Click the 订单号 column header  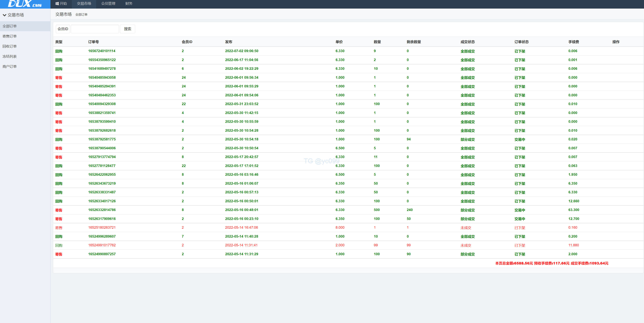point(93,42)
